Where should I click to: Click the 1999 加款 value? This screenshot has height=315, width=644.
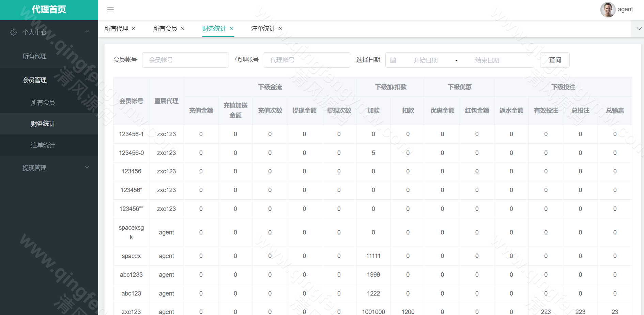(x=373, y=275)
